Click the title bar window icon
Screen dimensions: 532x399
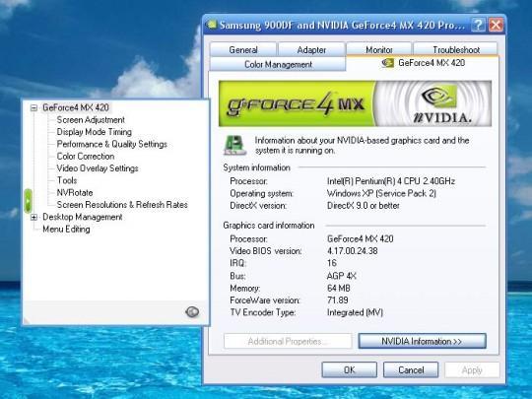(212, 24)
